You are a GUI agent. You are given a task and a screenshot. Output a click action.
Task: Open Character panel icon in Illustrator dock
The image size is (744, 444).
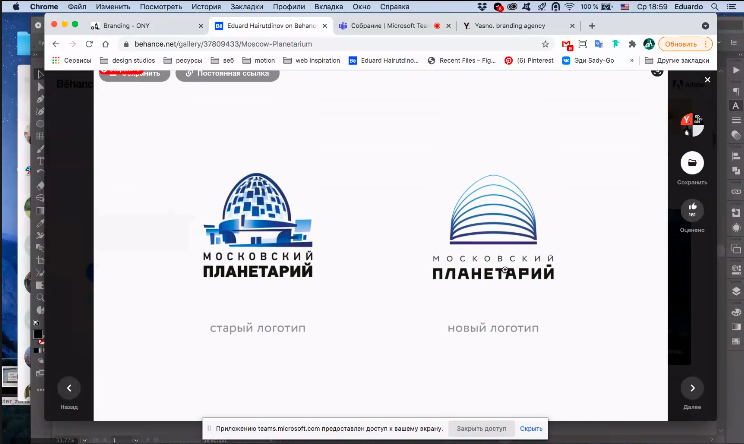tap(735, 106)
